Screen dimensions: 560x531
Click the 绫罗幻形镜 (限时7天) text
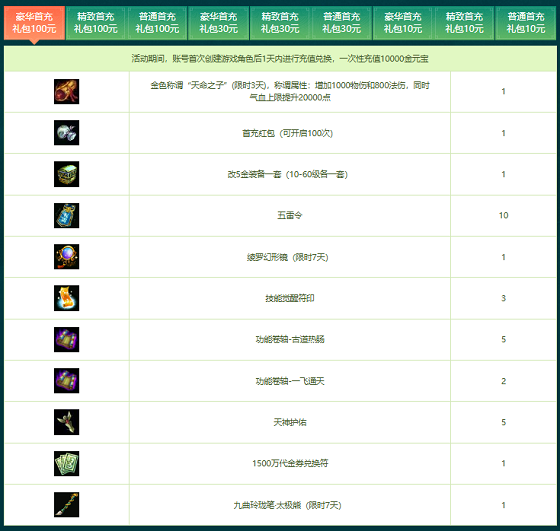tap(288, 257)
